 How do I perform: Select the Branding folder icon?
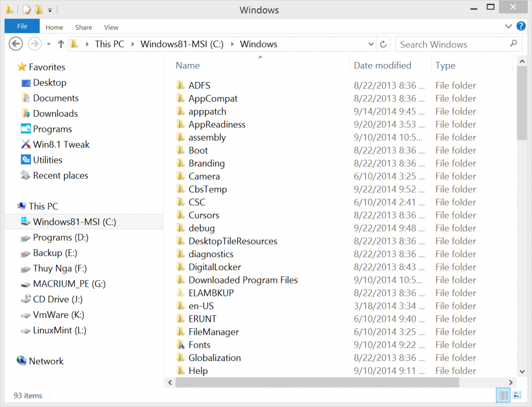[181, 163]
